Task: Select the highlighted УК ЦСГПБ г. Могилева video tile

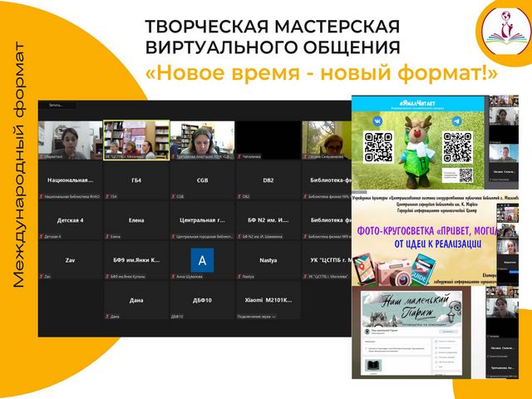Action: (x=136, y=140)
